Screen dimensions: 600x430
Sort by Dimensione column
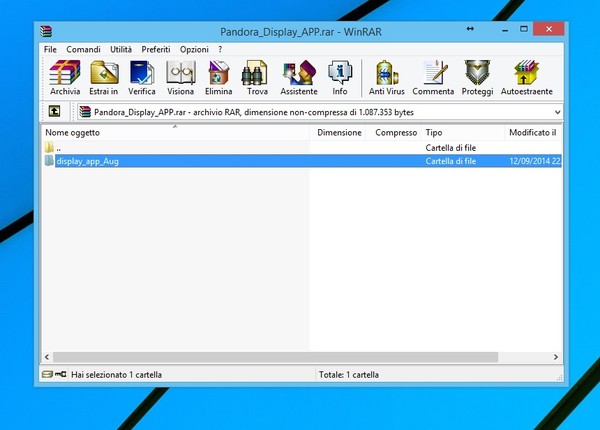click(x=338, y=132)
